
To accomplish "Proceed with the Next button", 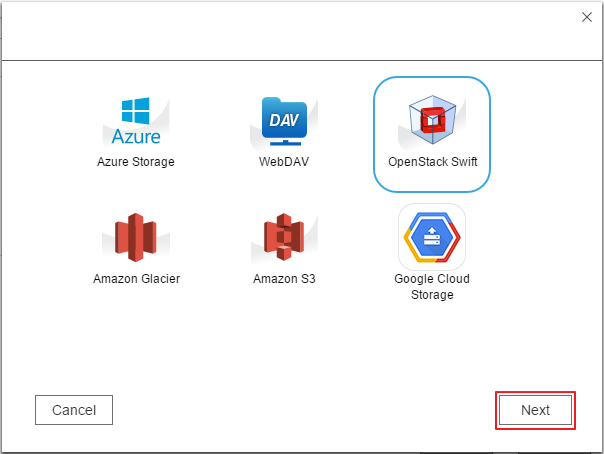I will click(535, 410).
